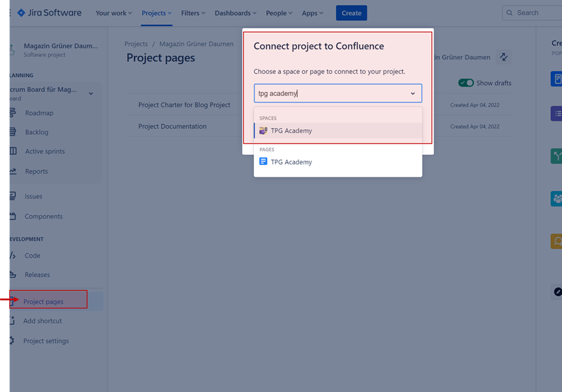Screen dimensions: 562x392
Task: Expand the Scrum Board selector chevron
Action: tap(91, 94)
